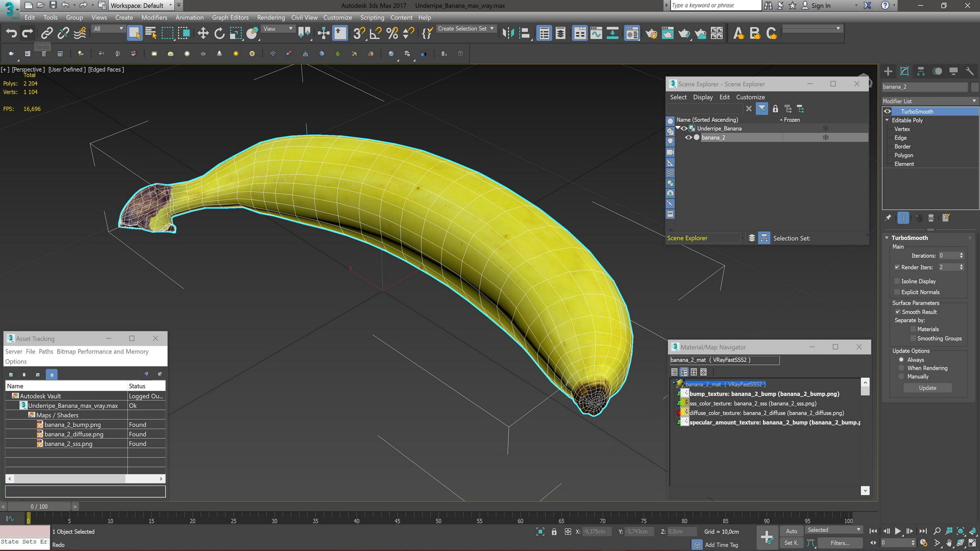Toggle Percent Snap
This screenshot has height=551, width=980.
(x=392, y=34)
